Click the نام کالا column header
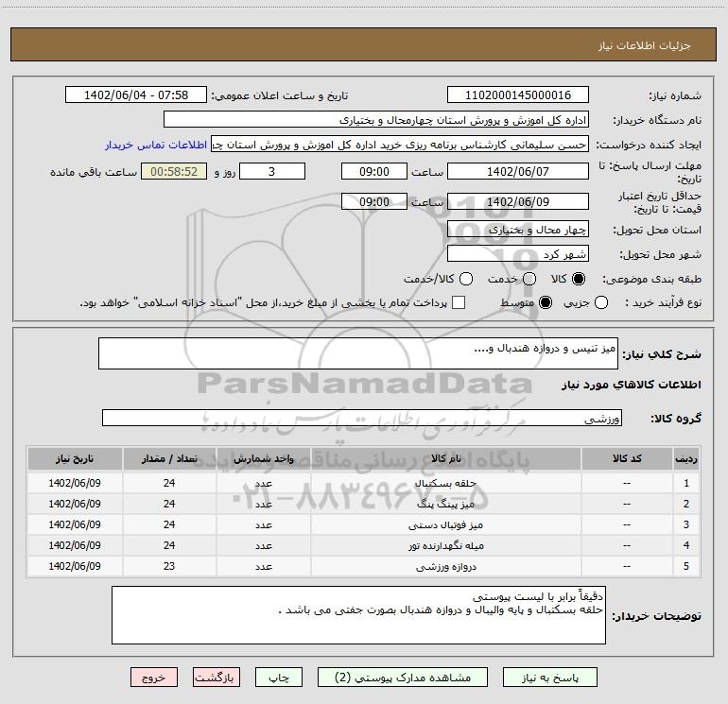Screen dimensions: 728x704 [445, 458]
